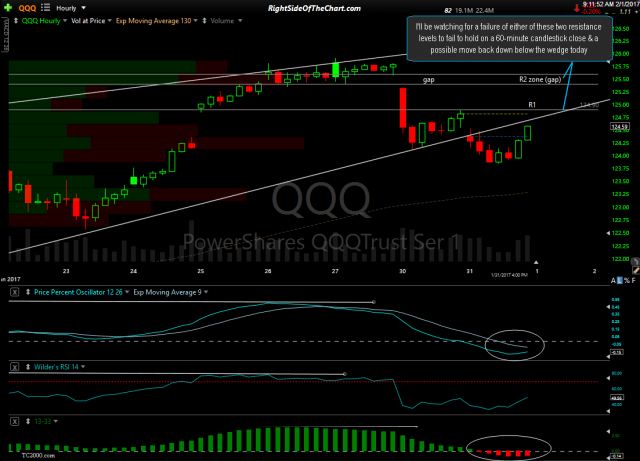Close the Price Percent Oscillator pane

point(14,292)
